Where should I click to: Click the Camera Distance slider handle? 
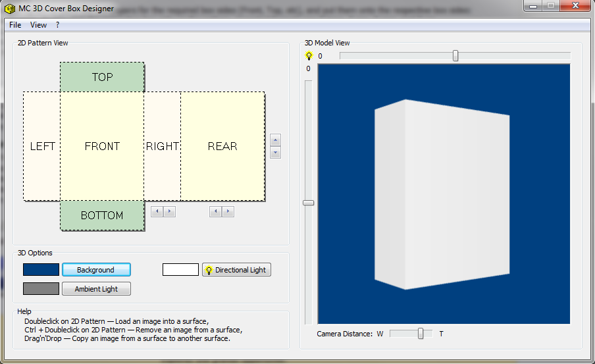coord(421,334)
